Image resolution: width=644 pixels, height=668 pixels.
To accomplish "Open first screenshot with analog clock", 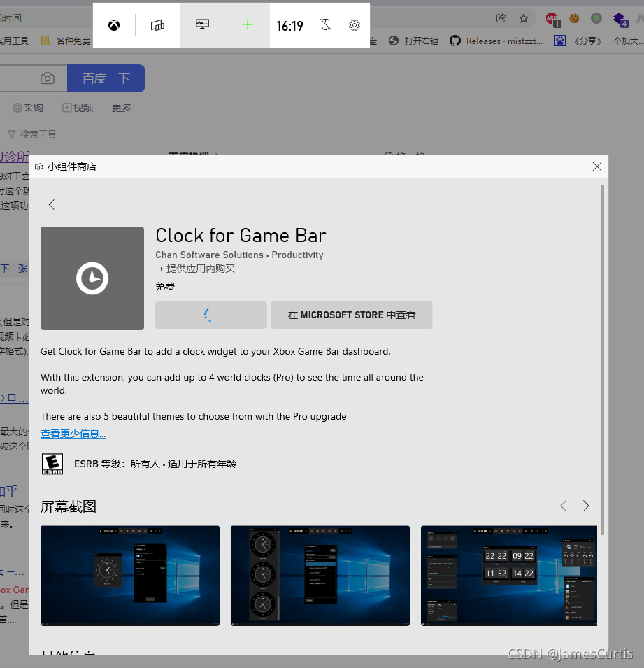I will click(130, 576).
